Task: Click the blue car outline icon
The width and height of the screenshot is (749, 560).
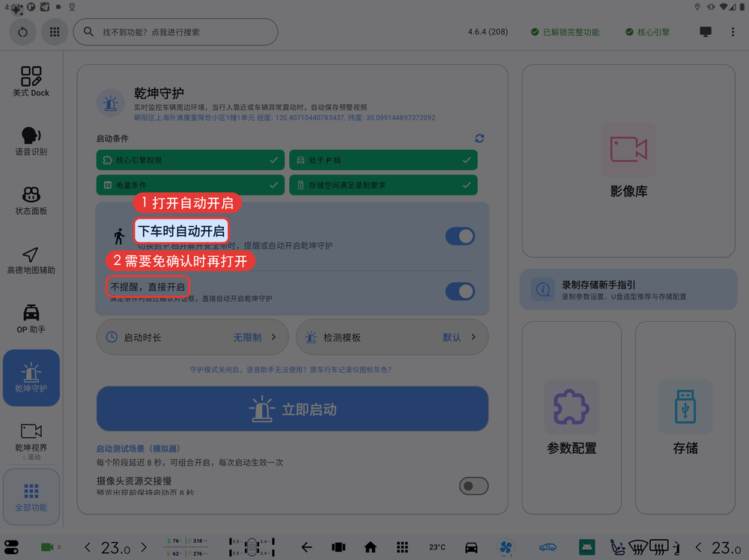Action: (x=548, y=547)
